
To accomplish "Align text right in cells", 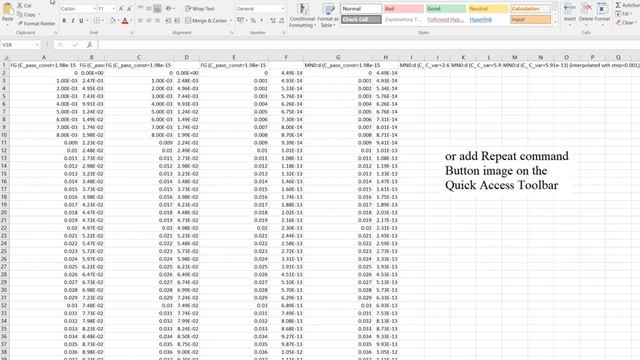I will coord(157,20).
